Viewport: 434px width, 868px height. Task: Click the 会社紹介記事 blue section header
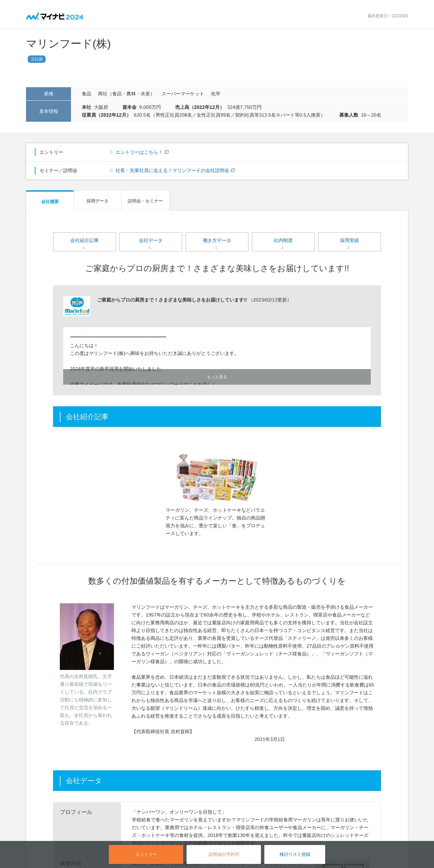coord(217,417)
